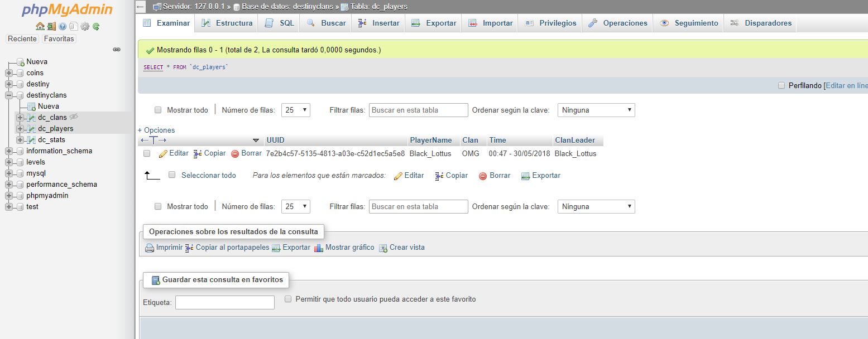Image resolution: width=868 pixels, height=339 pixels.
Task: Open the SQL tab
Action: tap(279, 23)
